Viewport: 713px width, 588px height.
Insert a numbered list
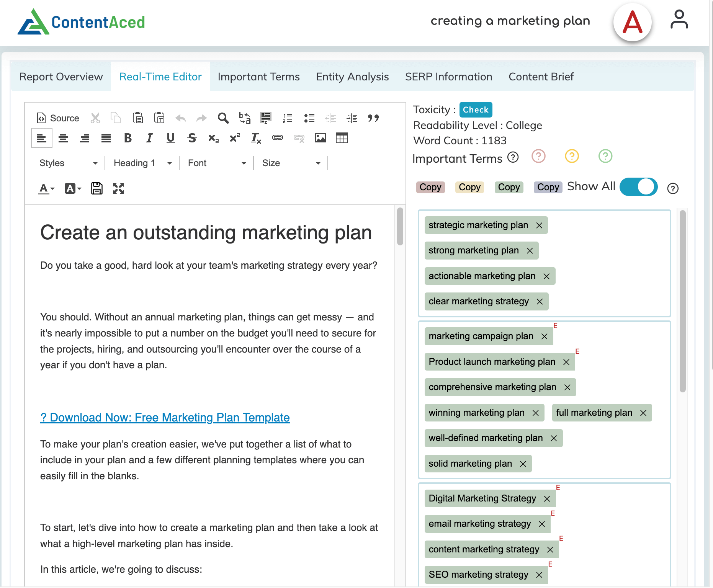pos(287,118)
